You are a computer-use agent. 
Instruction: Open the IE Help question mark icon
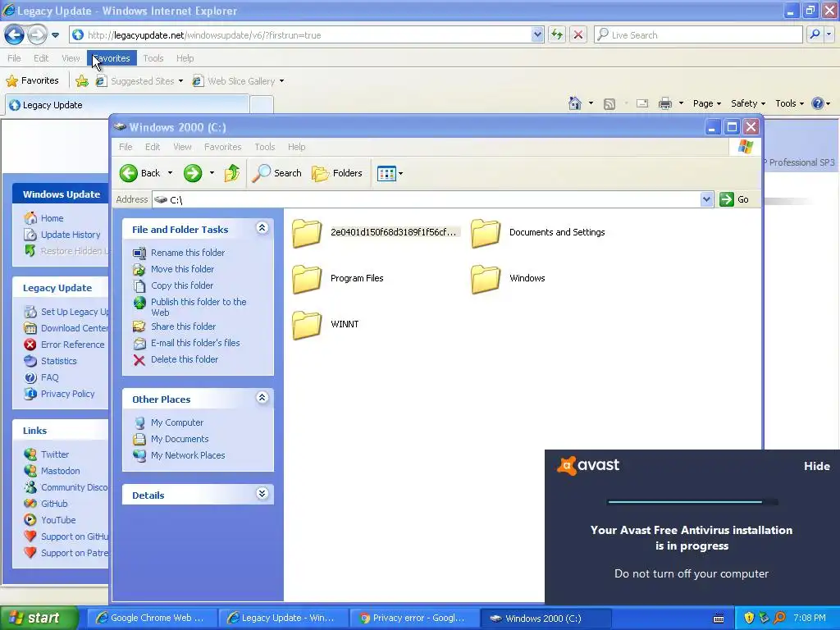[x=817, y=103]
